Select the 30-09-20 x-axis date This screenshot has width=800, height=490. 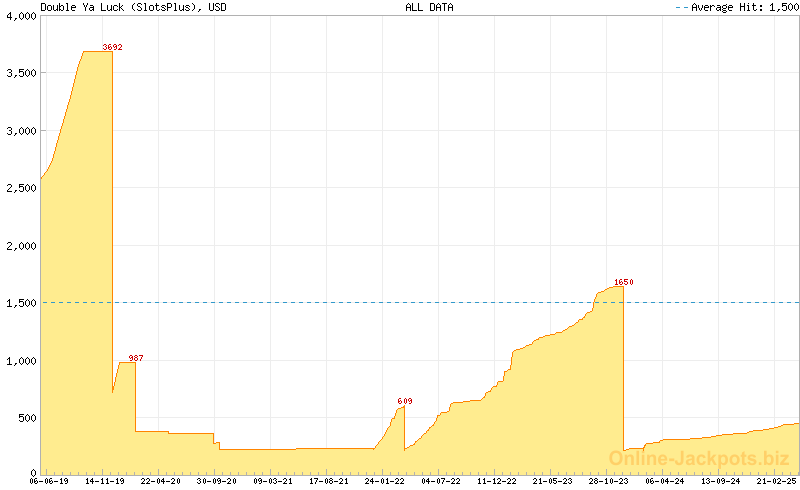[x=216, y=481]
